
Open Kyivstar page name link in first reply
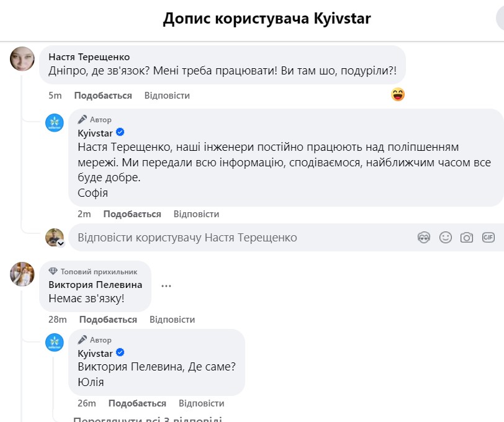pos(95,133)
